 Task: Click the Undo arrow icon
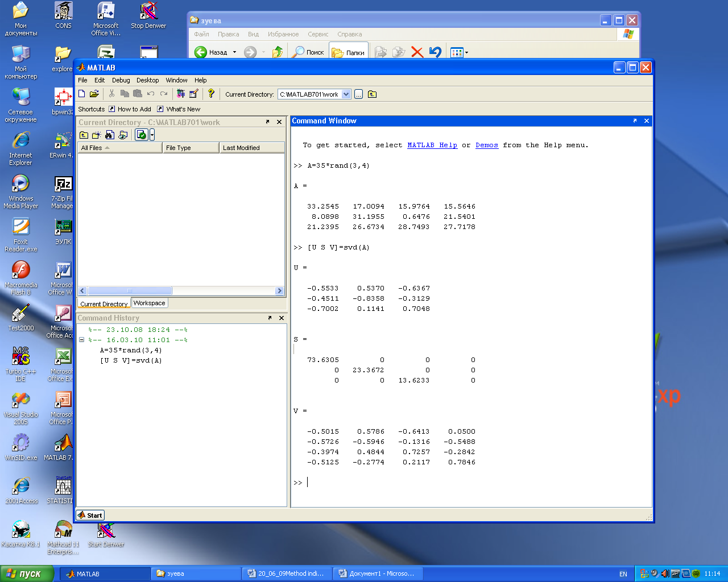click(151, 94)
